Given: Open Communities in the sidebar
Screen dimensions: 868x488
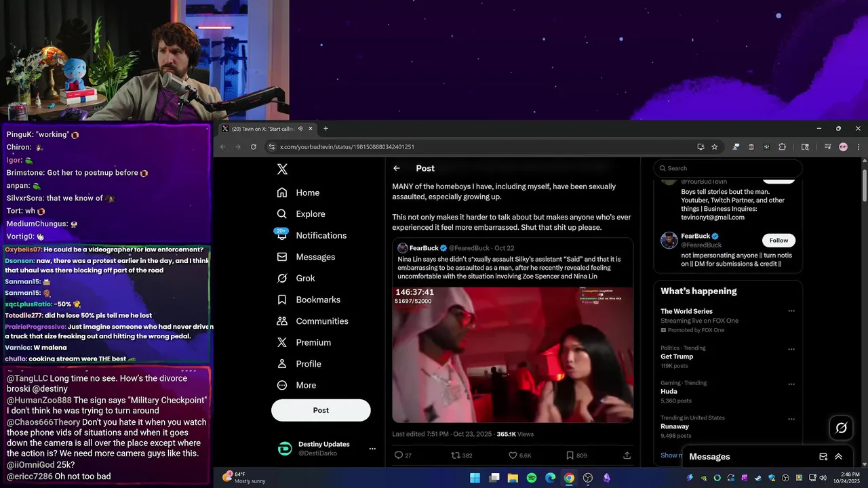Looking at the screenshot, I should tap(312, 321).
